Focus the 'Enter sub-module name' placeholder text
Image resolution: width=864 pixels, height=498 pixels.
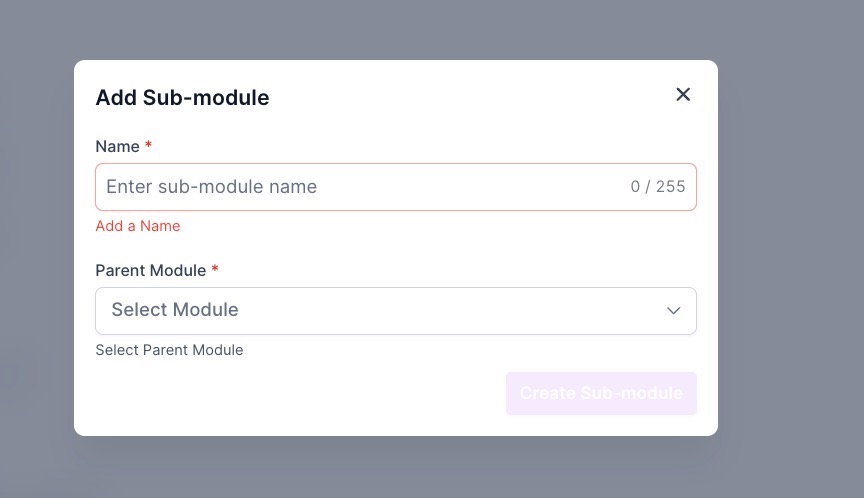(x=211, y=187)
